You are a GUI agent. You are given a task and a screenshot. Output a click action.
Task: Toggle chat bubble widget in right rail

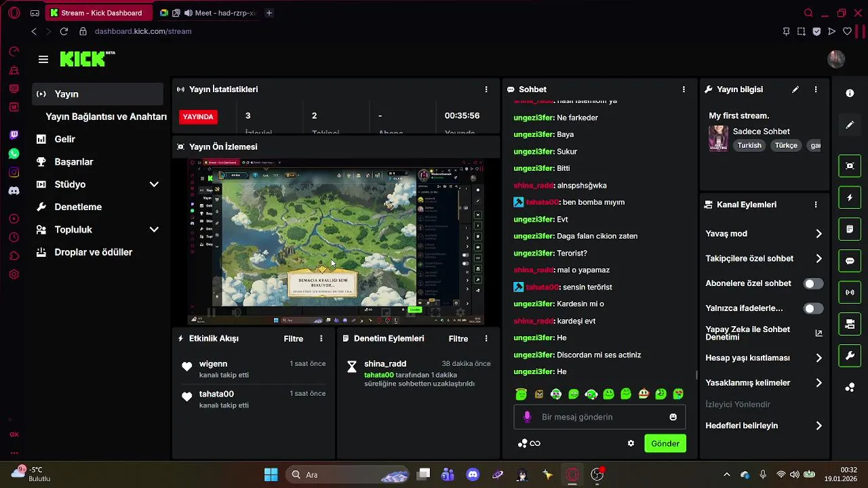tap(850, 261)
